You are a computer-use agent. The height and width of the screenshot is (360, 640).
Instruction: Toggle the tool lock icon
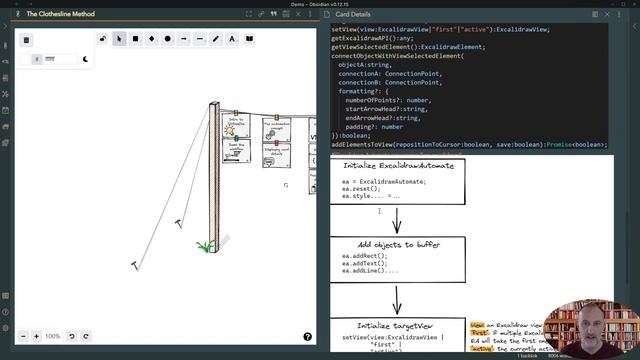[103, 39]
